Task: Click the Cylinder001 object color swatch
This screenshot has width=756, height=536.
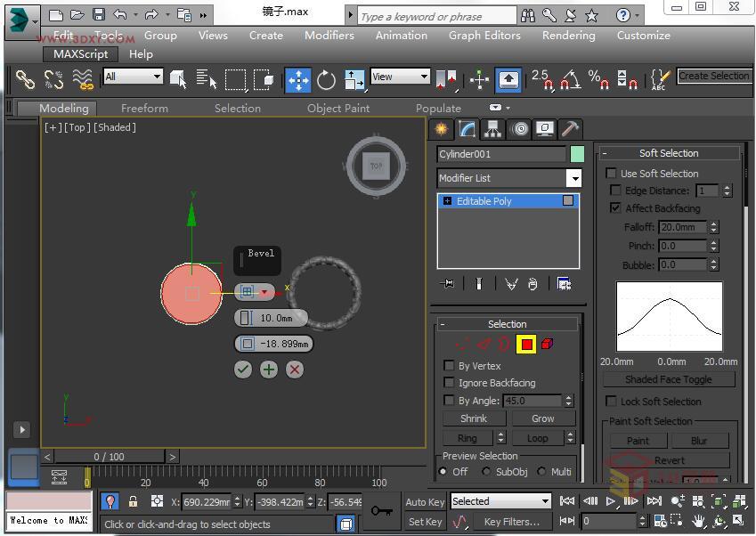Action: coord(577,153)
